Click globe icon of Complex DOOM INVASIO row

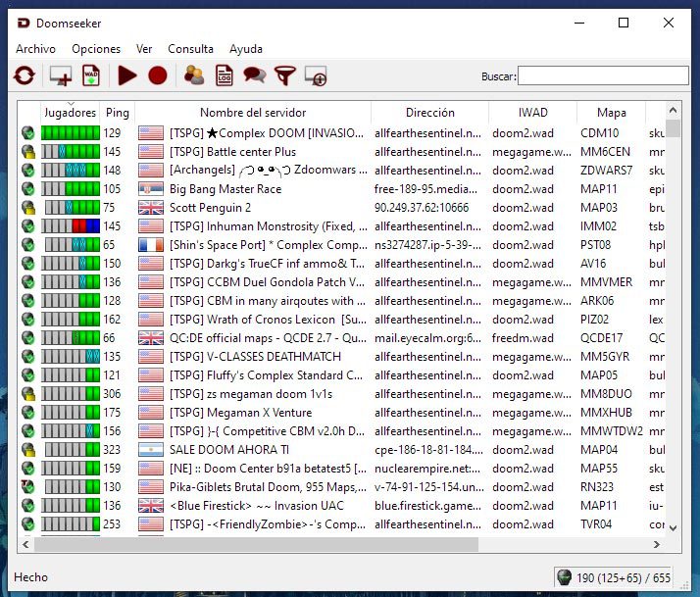(28, 133)
